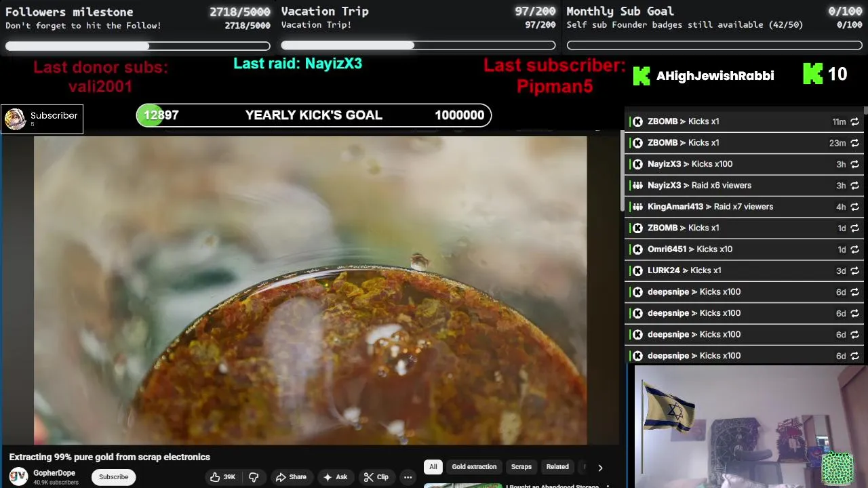Viewport: 868px width, 488px height.
Task: Select the All filter chip
Action: coord(433,467)
